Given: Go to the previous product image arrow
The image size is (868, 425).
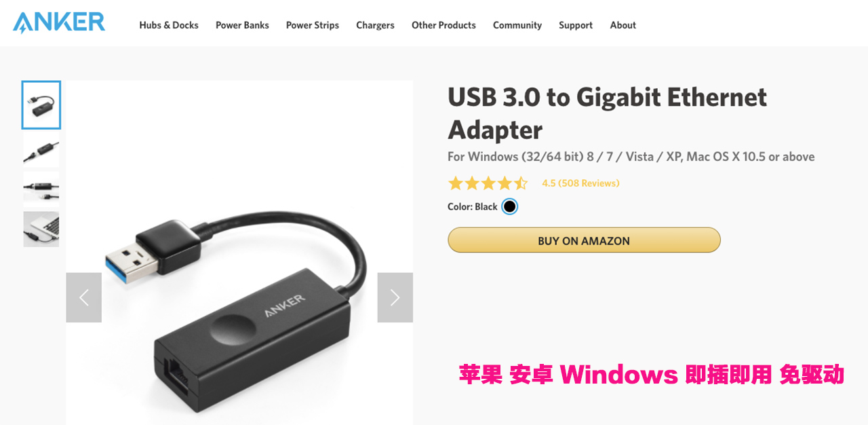Looking at the screenshot, I should [84, 297].
